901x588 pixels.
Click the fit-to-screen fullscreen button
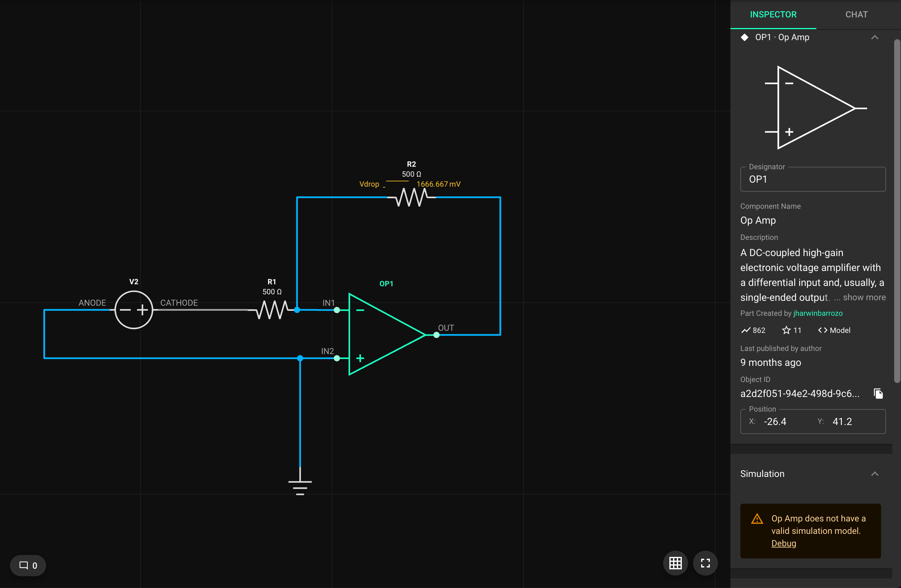click(705, 563)
